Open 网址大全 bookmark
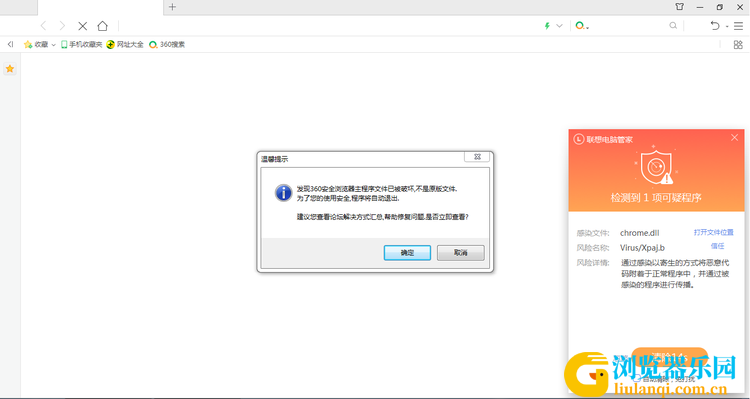The image size is (750, 399). (125, 44)
